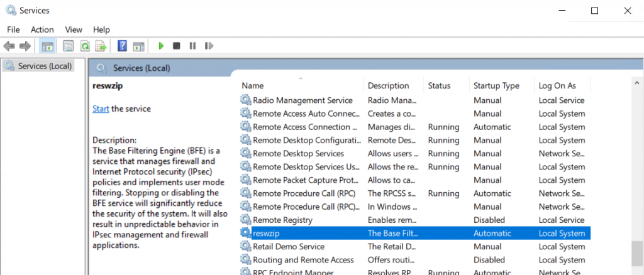Viewport: 644px width, 275px height.
Task: Stop the service with square icon
Action: (x=177, y=46)
